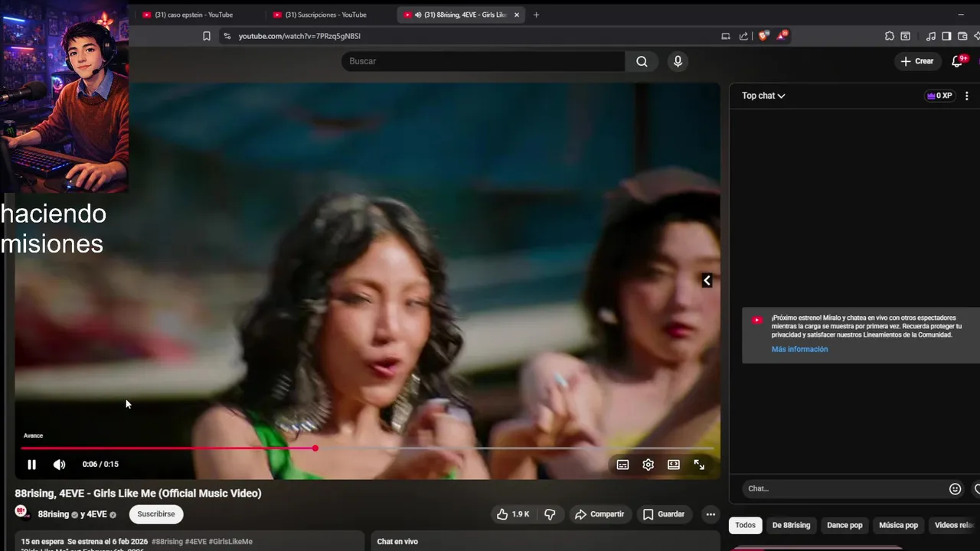
Task: Focus the Buscar search field
Action: pyautogui.click(x=483, y=61)
